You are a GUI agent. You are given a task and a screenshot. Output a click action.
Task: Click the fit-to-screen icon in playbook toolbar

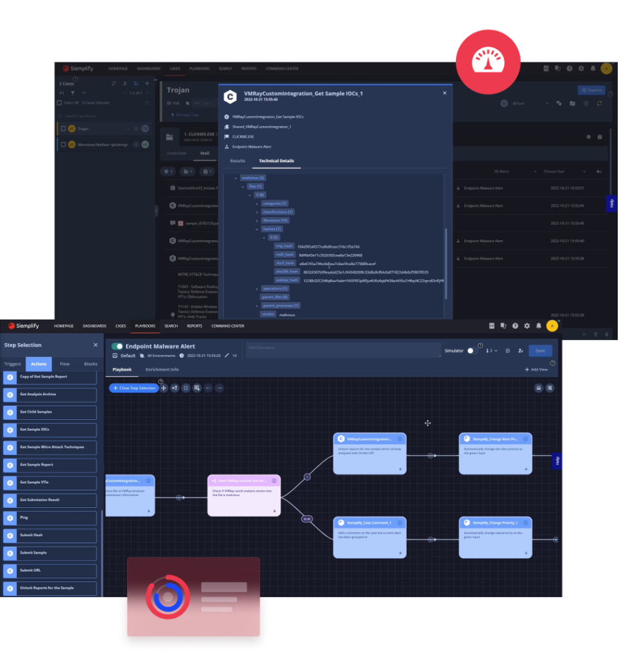point(186,388)
